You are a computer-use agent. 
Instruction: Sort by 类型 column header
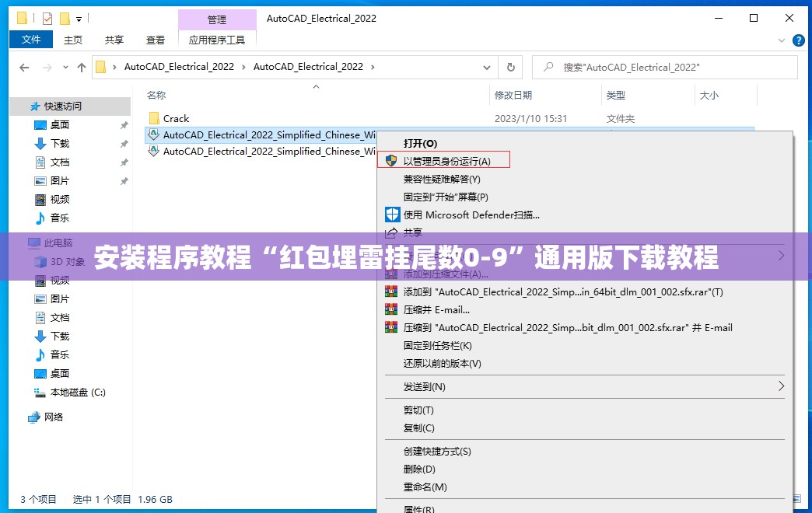click(616, 96)
